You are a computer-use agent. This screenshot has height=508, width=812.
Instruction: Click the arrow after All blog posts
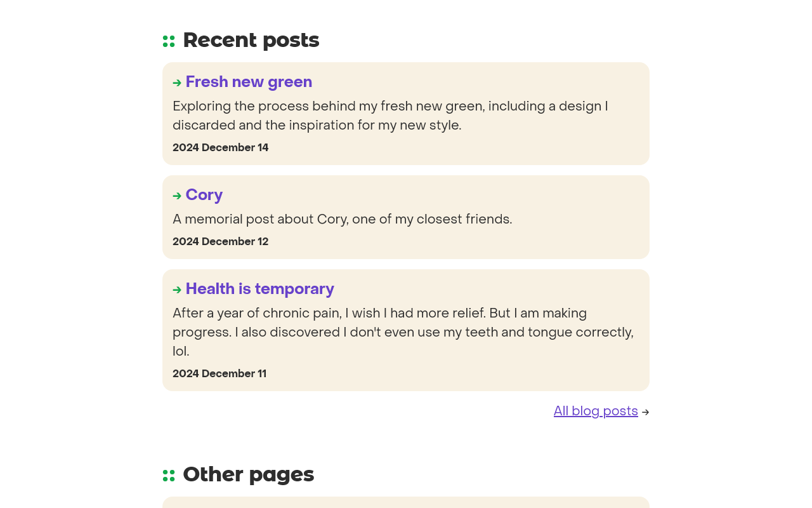[645, 412]
